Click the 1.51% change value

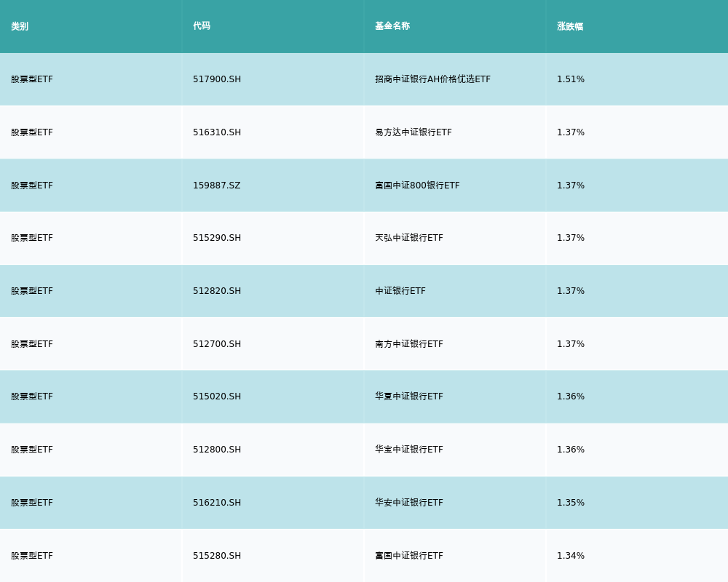pyautogui.click(x=571, y=79)
